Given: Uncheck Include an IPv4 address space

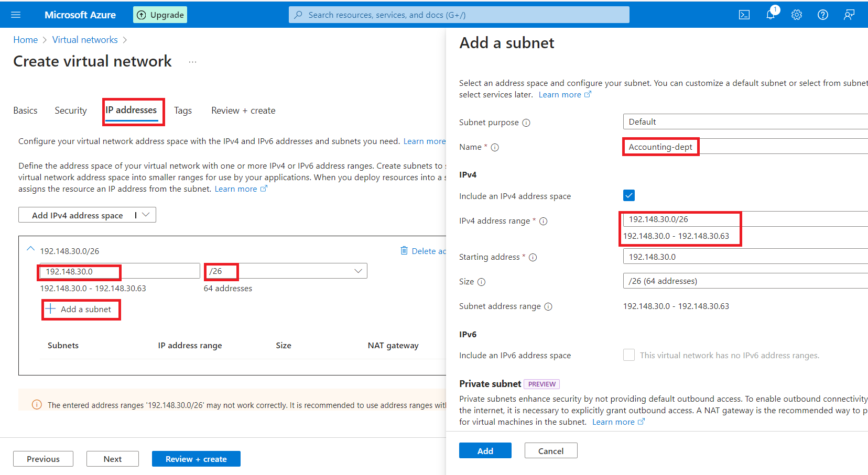Looking at the screenshot, I should point(629,195).
